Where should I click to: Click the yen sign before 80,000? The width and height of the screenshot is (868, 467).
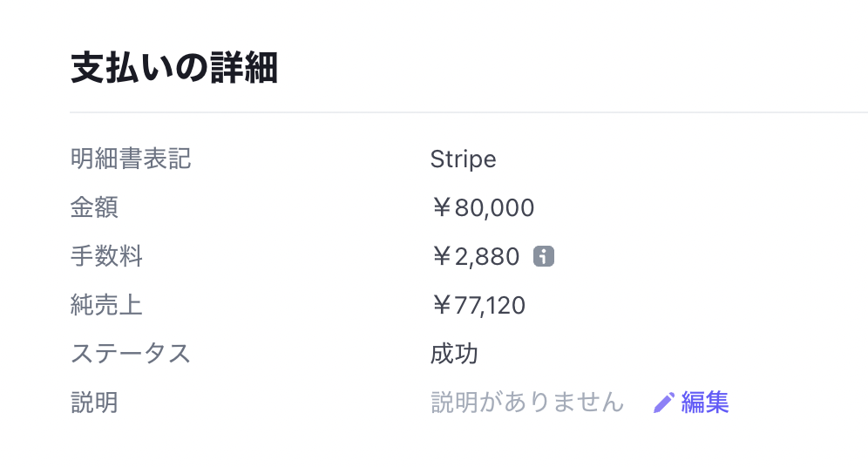[x=440, y=208]
